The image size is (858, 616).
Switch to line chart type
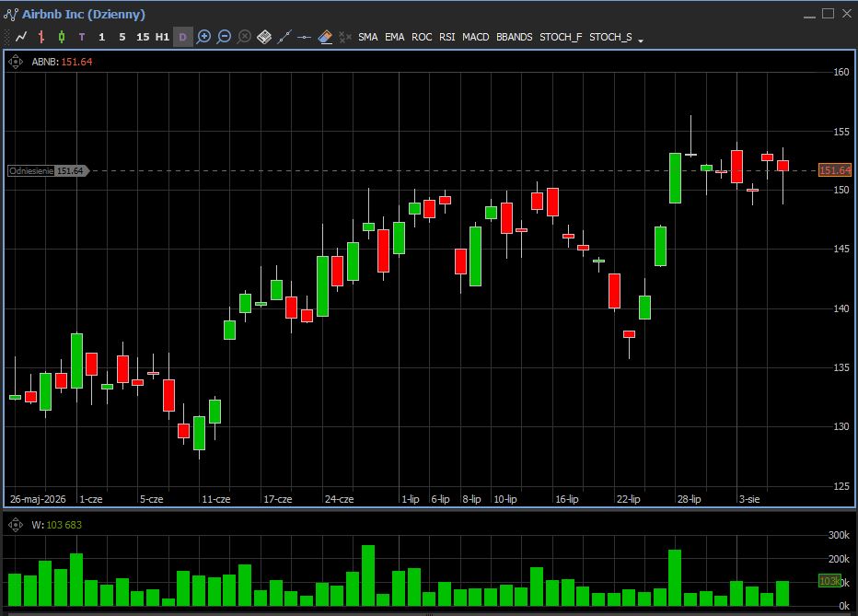point(21,37)
